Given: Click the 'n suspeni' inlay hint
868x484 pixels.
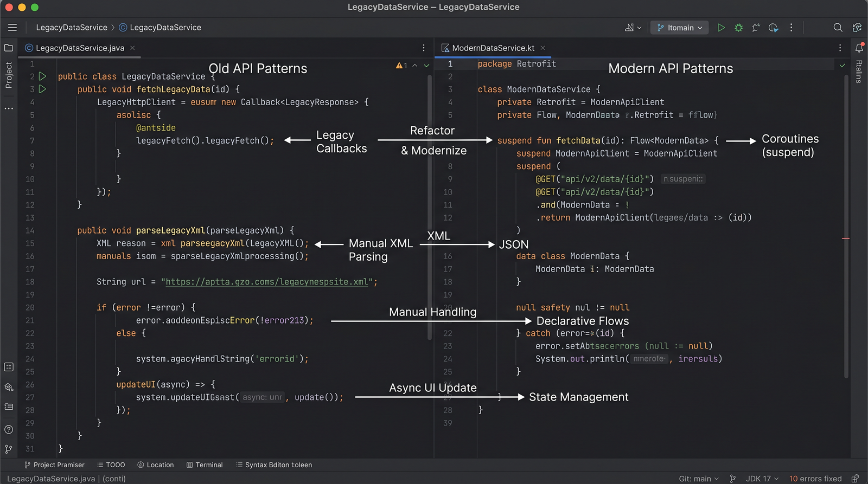Looking at the screenshot, I should 683,179.
